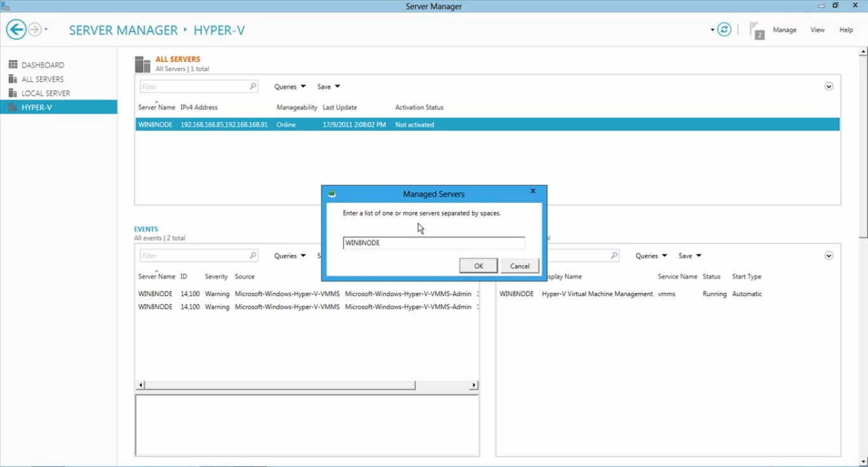The image size is (868, 467).
Task: Sort by Server Name column in servers
Action: (x=156, y=107)
